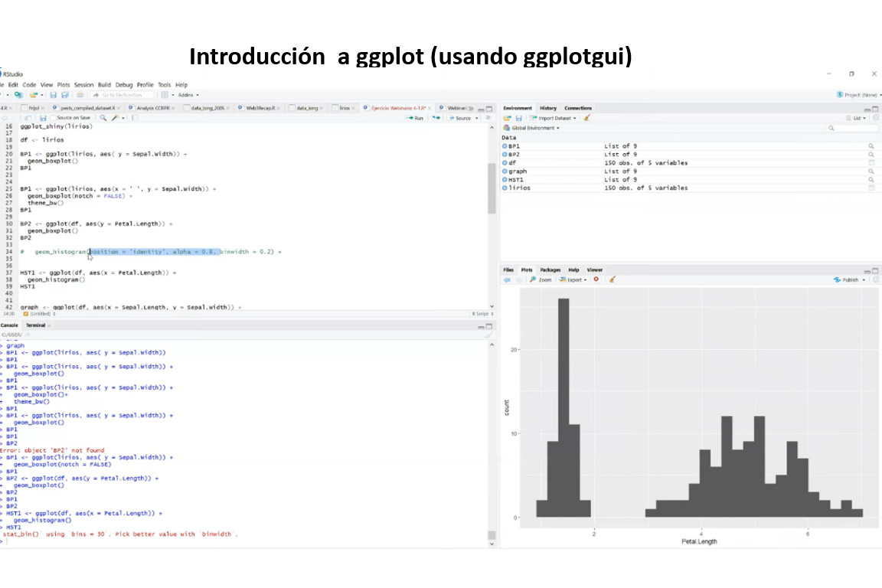Screen dimensions: 882x588
Task: Open the Import Dataset dropdown
Action: [x=556, y=118]
